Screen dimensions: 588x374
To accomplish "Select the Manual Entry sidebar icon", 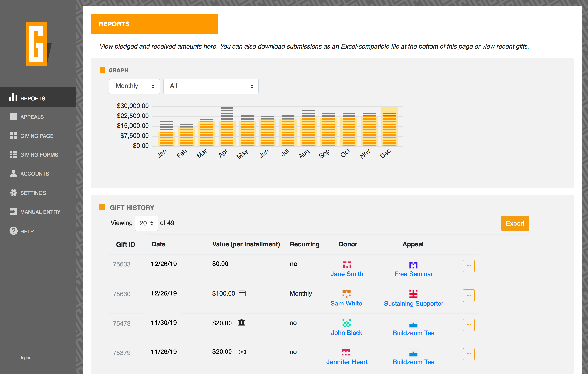I will click(x=13, y=212).
